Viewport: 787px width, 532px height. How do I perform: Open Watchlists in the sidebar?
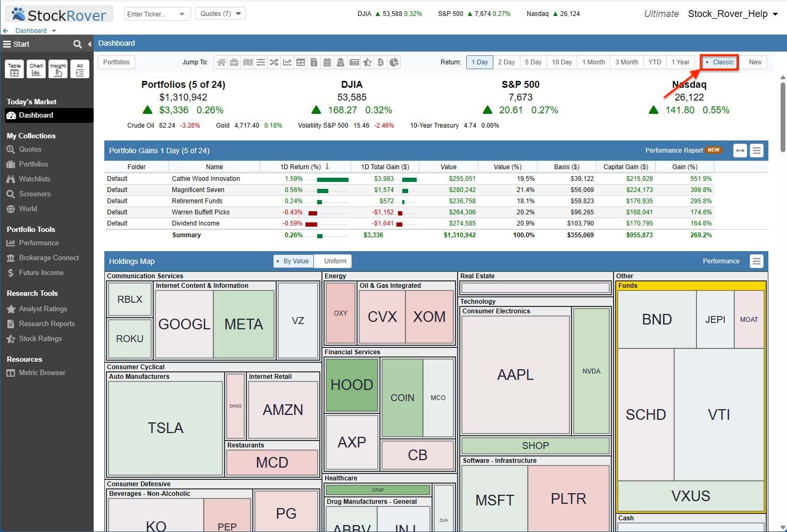coord(35,179)
